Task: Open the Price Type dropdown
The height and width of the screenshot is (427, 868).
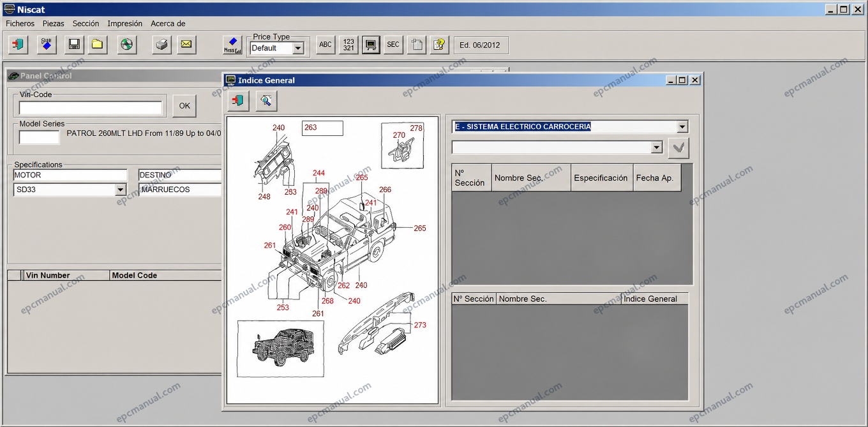Action: (x=298, y=48)
